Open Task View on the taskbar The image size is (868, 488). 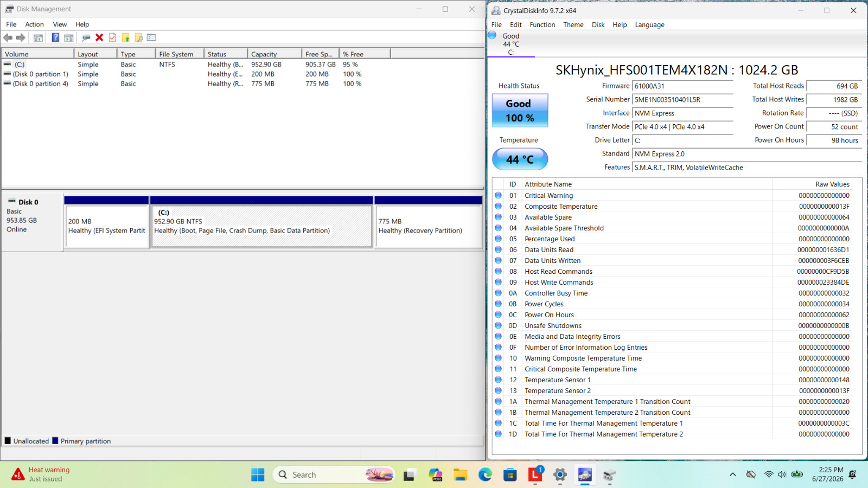click(x=410, y=475)
